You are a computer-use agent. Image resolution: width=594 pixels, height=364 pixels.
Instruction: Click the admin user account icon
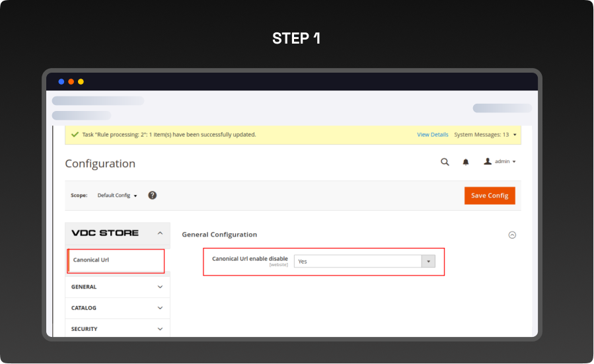coord(488,161)
